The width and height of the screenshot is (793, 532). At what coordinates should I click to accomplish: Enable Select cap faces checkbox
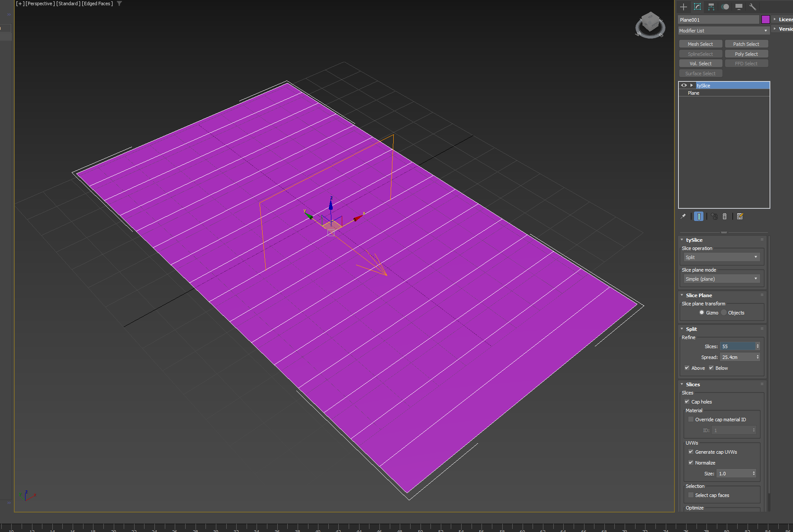(x=691, y=495)
